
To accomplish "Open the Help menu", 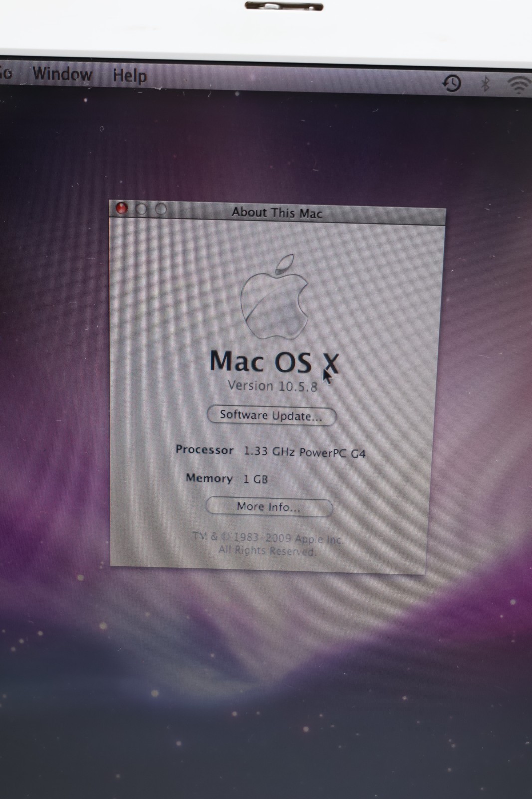I will pos(130,76).
